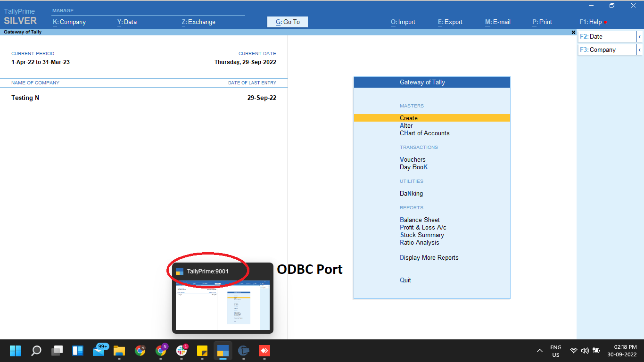
Task: Open the Windows Start menu
Action: click(16, 351)
